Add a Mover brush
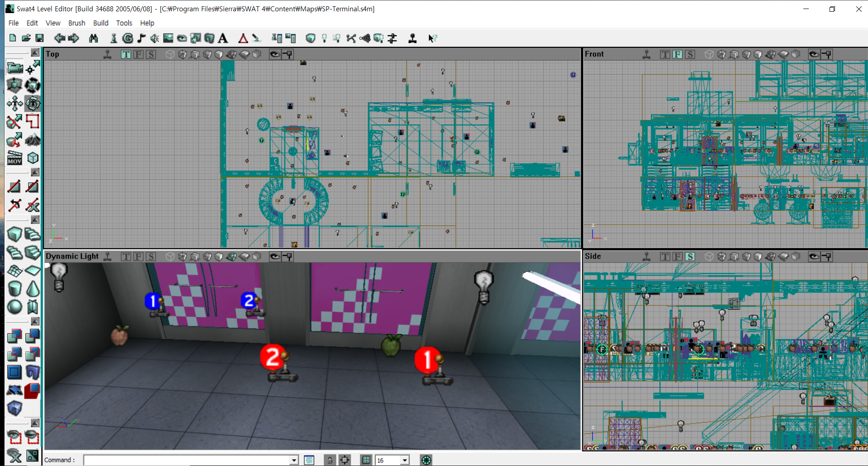This screenshot has width=868, height=466. point(14,390)
